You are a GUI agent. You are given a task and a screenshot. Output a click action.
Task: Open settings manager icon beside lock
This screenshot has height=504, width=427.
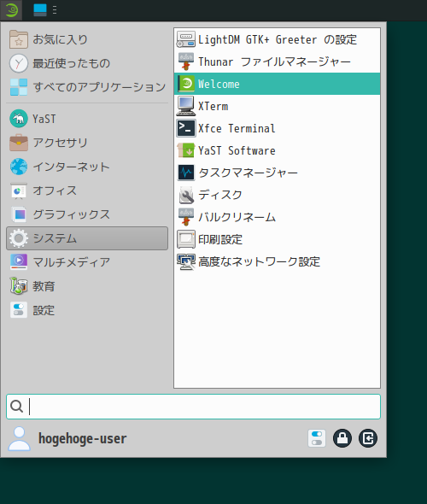tap(317, 438)
